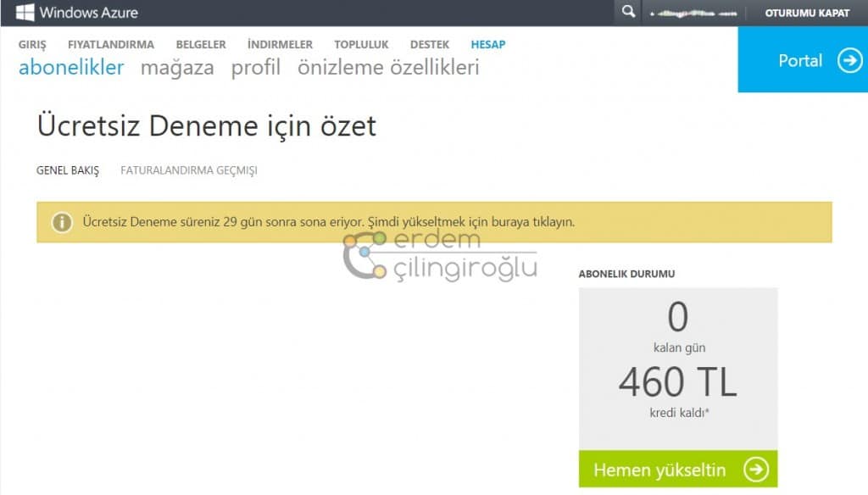Image resolution: width=868 pixels, height=495 pixels.
Task: Open the GİRİŞ menu item
Action: pyautogui.click(x=32, y=44)
